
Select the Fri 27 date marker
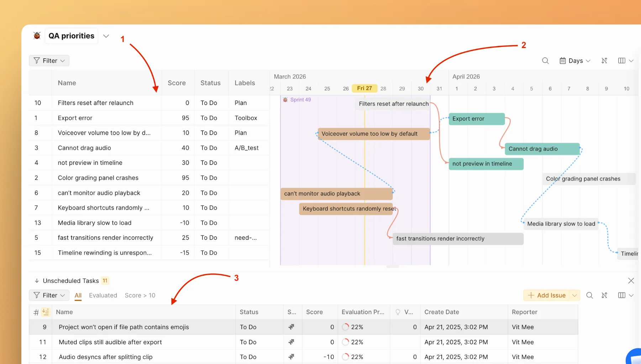(364, 88)
